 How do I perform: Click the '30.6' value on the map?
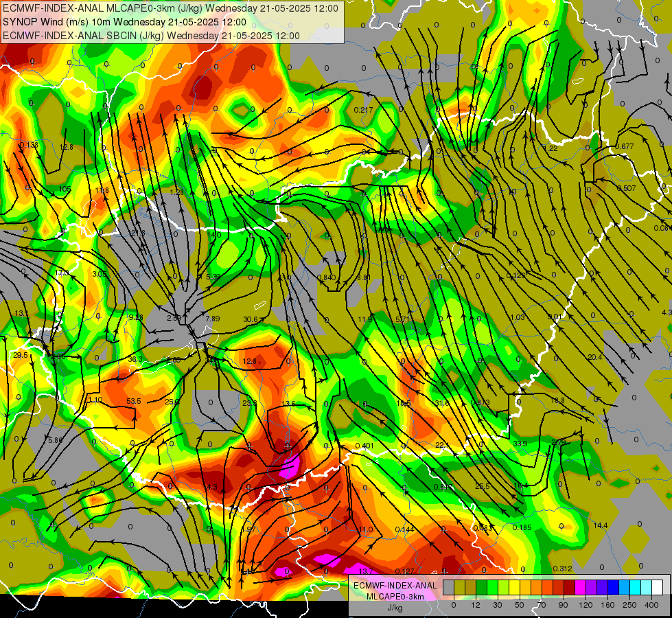point(251,319)
